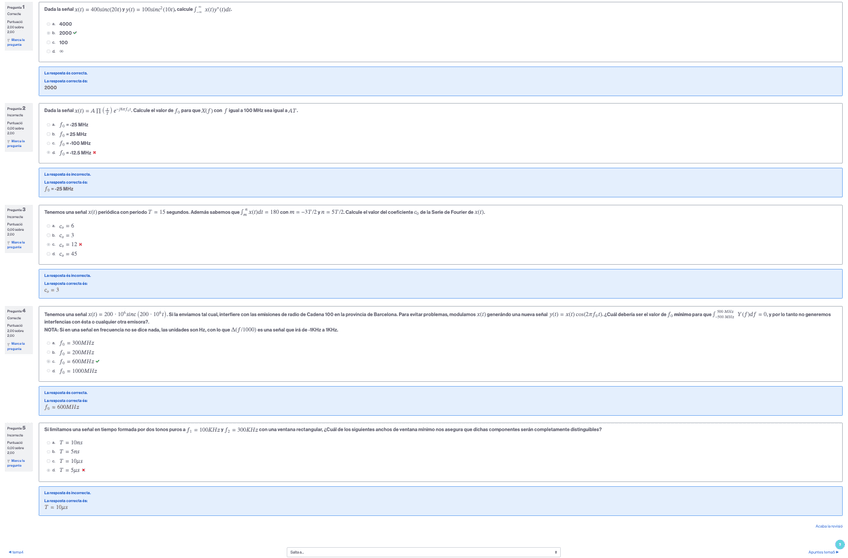Select c0 = 12 option in question 3
This screenshot has height=558, width=848.
pos(48,244)
